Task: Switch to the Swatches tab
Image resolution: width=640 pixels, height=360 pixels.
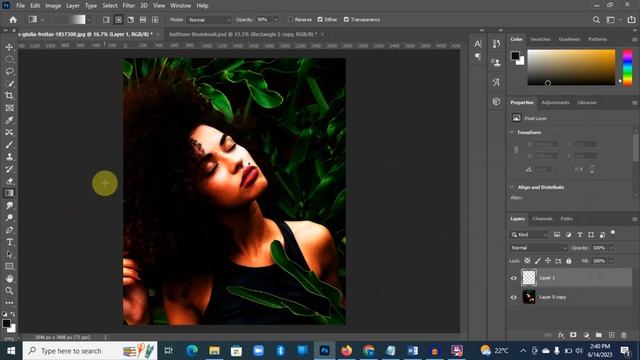Action: (x=540, y=39)
